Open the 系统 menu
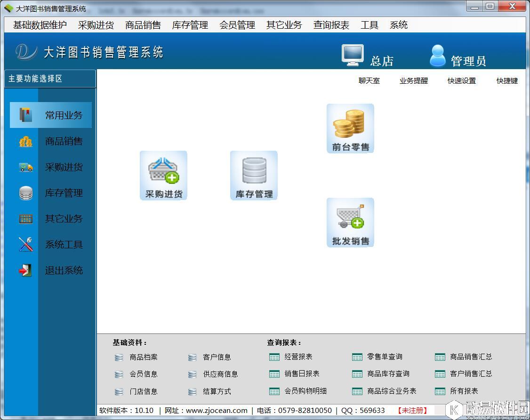This screenshot has height=420, width=530. click(x=398, y=25)
